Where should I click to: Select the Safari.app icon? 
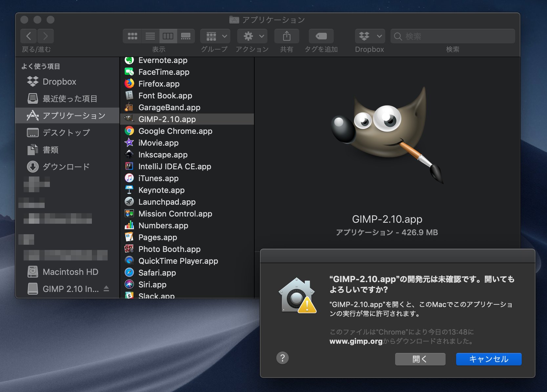(129, 273)
